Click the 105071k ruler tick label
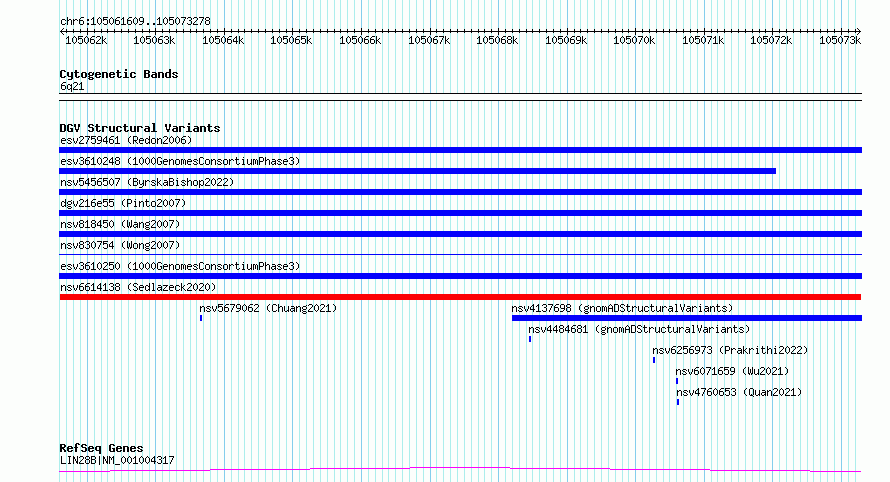The width and height of the screenshot is (890, 482). point(703,40)
